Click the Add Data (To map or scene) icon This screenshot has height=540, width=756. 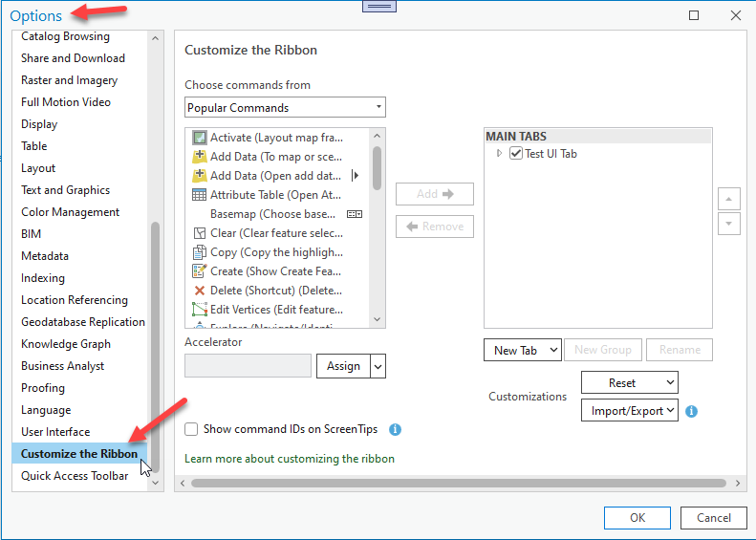tap(199, 157)
